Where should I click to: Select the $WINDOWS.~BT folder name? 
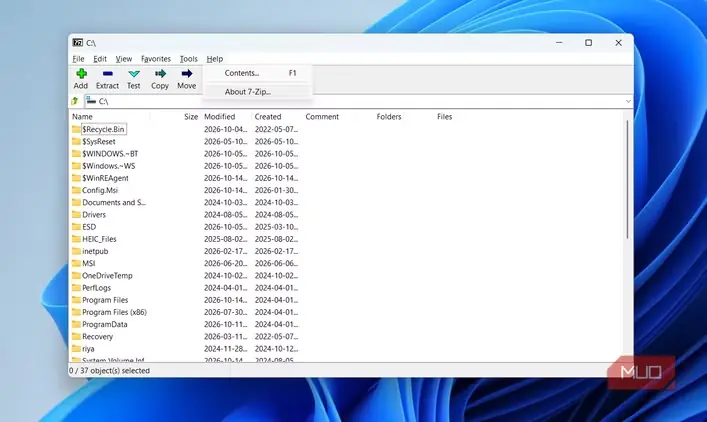110,154
